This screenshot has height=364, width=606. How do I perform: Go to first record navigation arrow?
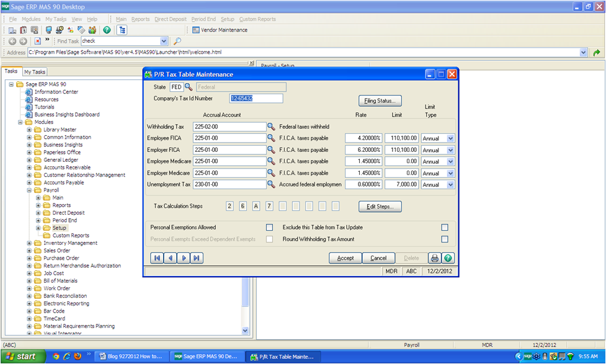[x=157, y=258]
